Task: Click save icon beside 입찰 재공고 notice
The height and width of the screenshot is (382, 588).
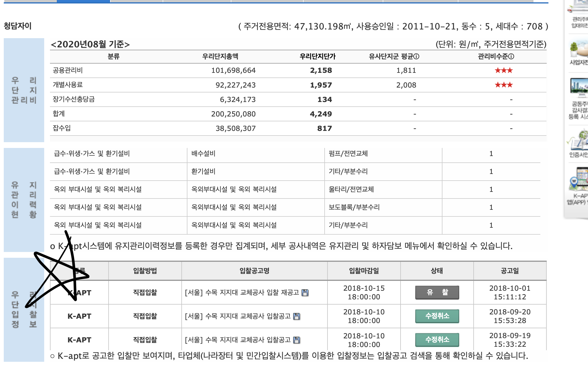Action: coord(305,293)
